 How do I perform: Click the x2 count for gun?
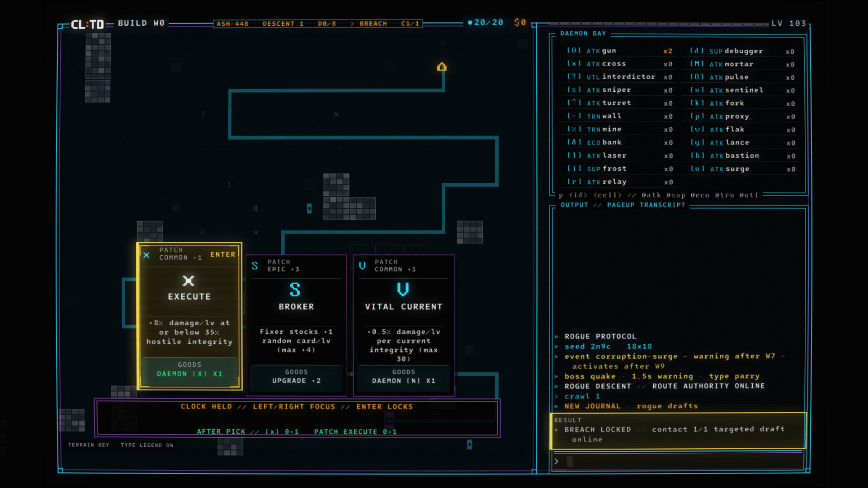tap(668, 51)
